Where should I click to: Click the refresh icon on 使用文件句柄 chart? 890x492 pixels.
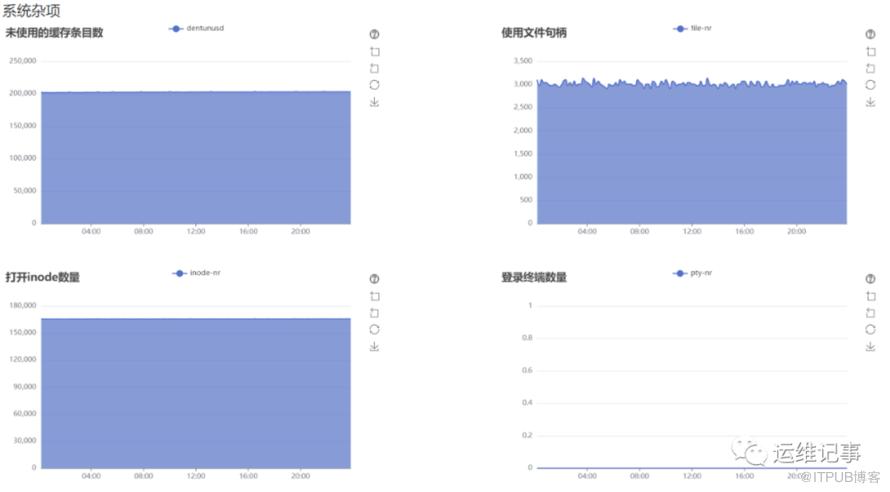870,85
